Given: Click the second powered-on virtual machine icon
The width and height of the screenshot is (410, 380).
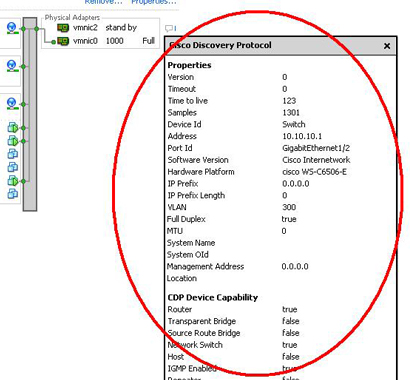Looking at the screenshot, I should tap(13, 141).
